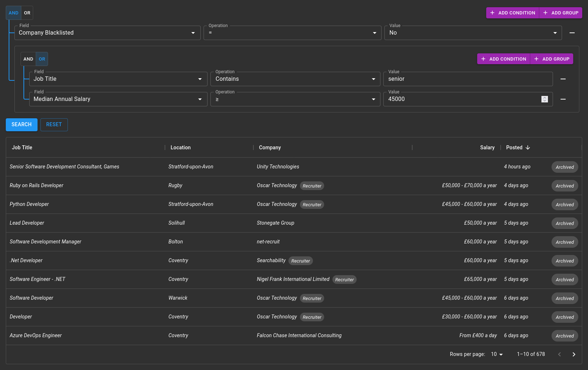Open the '≥' operation dropdown

pos(295,99)
